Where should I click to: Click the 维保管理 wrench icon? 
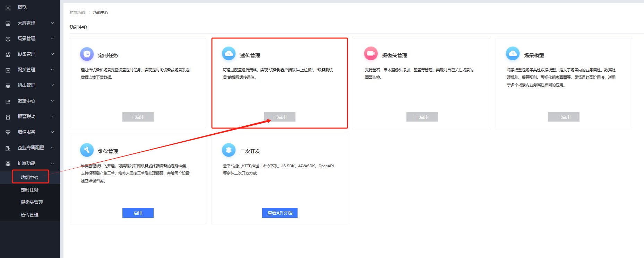point(87,150)
